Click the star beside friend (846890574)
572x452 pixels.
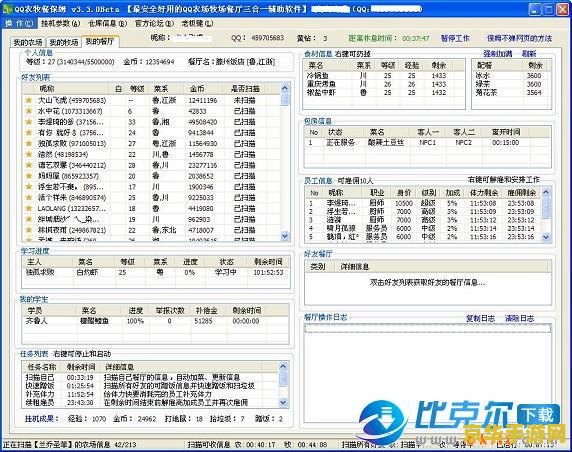pyautogui.click(x=28, y=197)
